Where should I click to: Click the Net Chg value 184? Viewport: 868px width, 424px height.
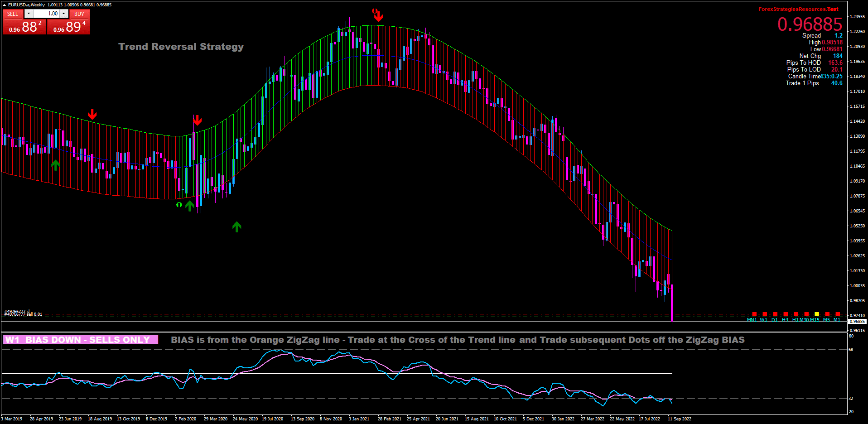pyautogui.click(x=838, y=56)
